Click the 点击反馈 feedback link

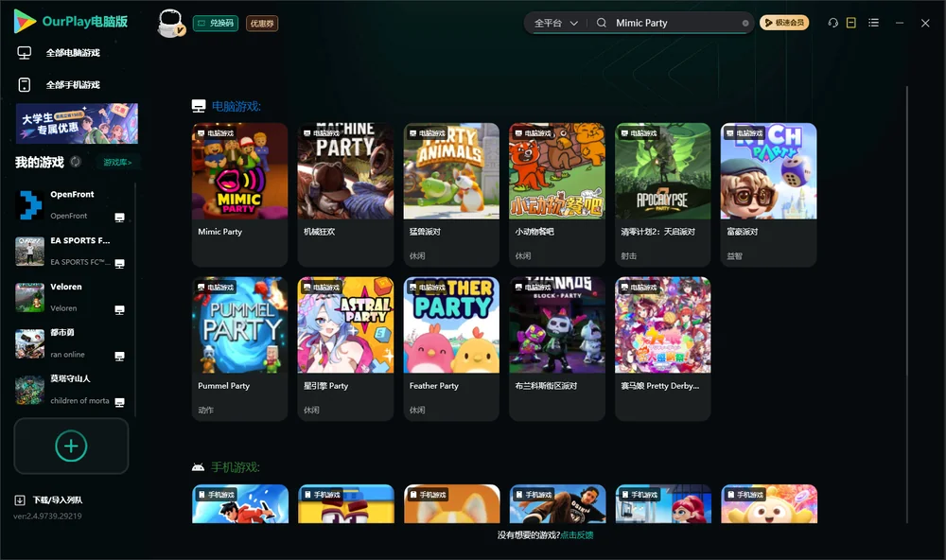(577, 534)
